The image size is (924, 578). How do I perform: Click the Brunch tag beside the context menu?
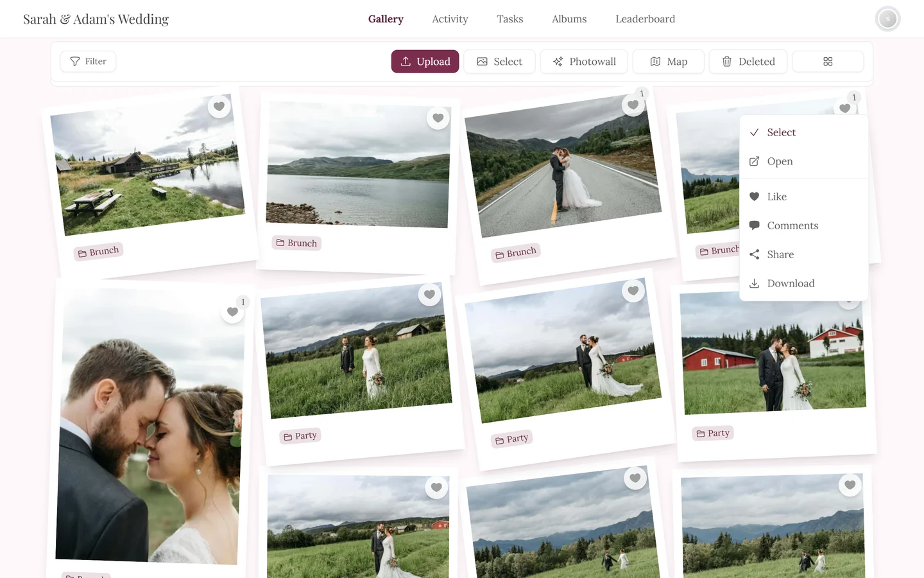[x=719, y=250]
